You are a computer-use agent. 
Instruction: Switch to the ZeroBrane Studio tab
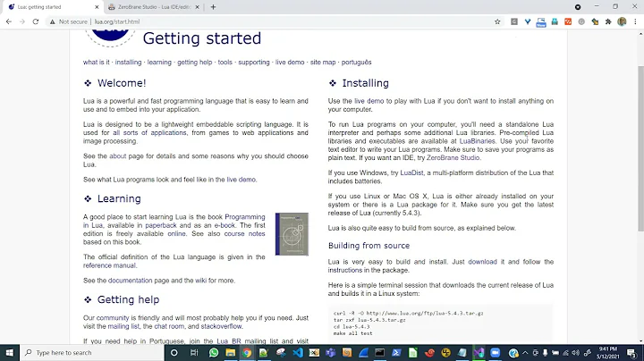tap(155, 7)
